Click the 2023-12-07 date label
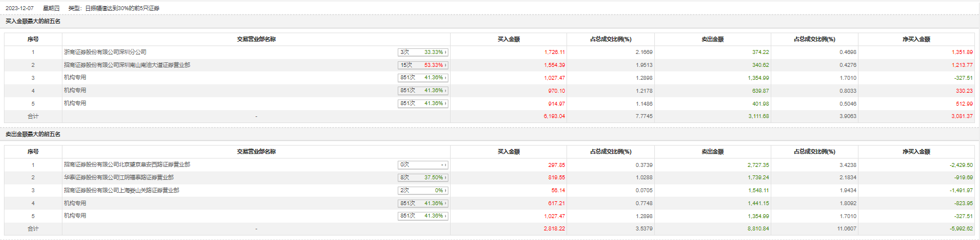 pos(20,8)
